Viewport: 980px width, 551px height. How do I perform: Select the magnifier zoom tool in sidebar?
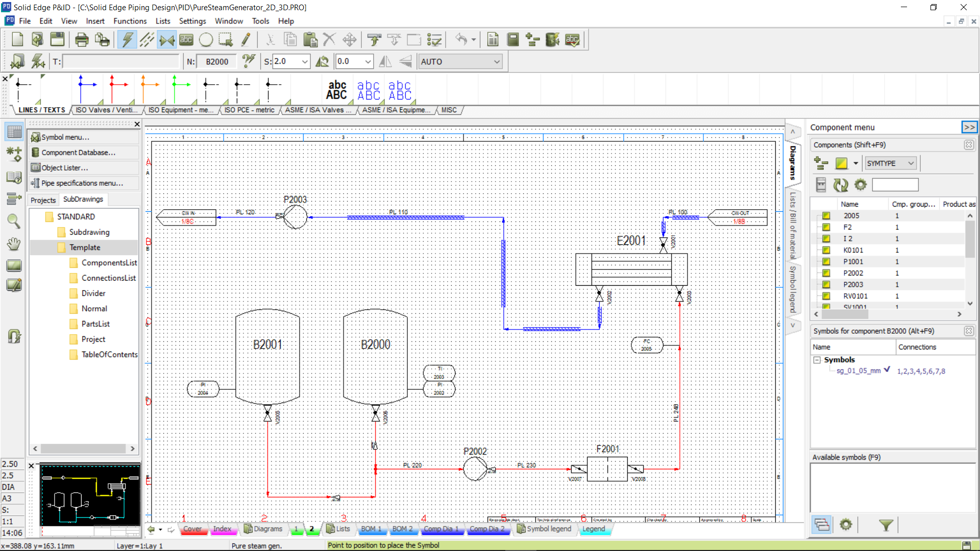[14, 221]
